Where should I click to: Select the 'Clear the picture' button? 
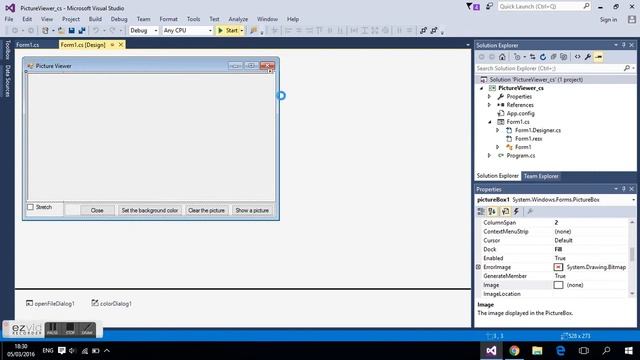(x=207, y=210)
